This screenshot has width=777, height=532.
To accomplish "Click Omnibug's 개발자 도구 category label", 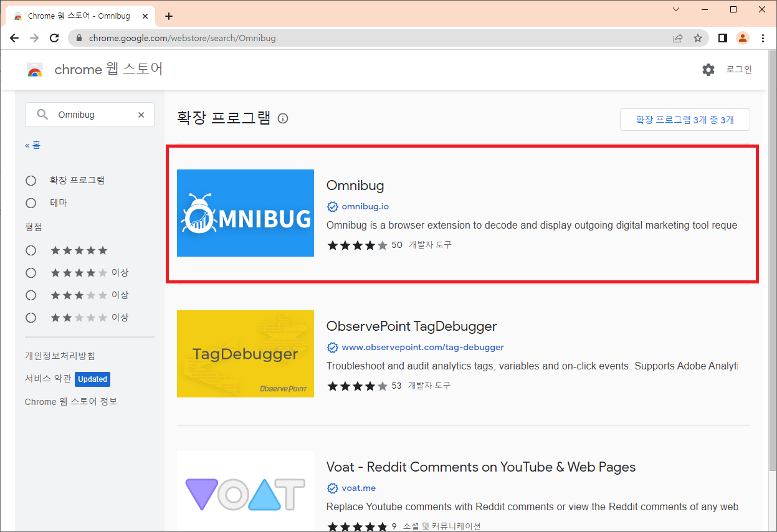I will (430, 245).
